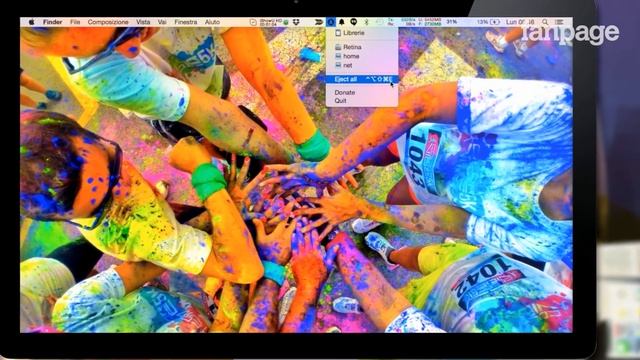Open Notification Center list icon

pos(559,22)
